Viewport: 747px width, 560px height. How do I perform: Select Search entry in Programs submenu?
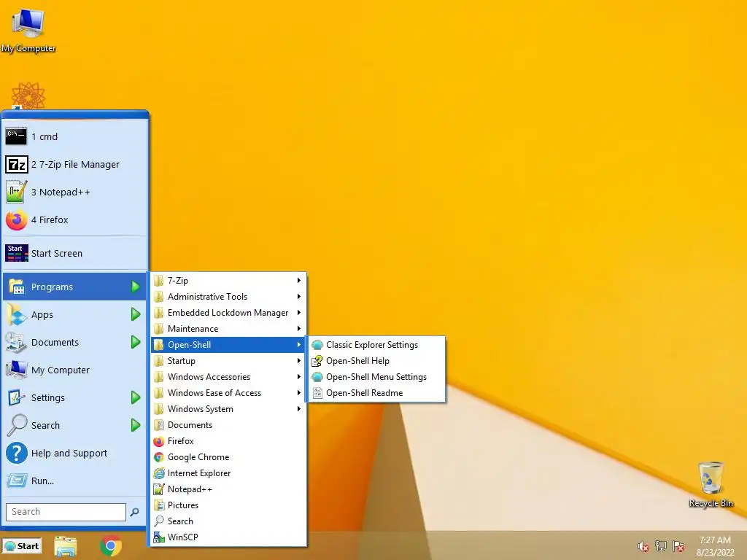228,521
